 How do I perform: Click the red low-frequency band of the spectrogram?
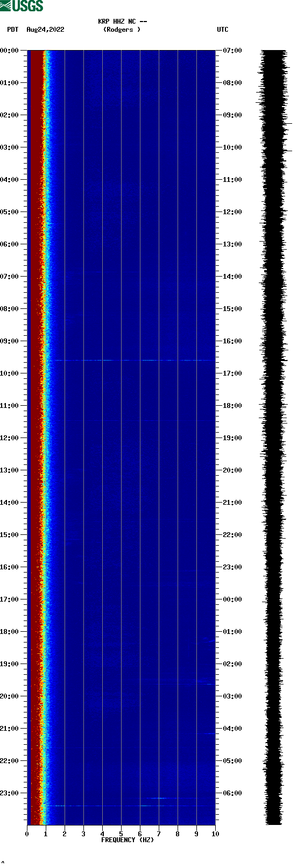pyautogui.click(x=36, y=437)
